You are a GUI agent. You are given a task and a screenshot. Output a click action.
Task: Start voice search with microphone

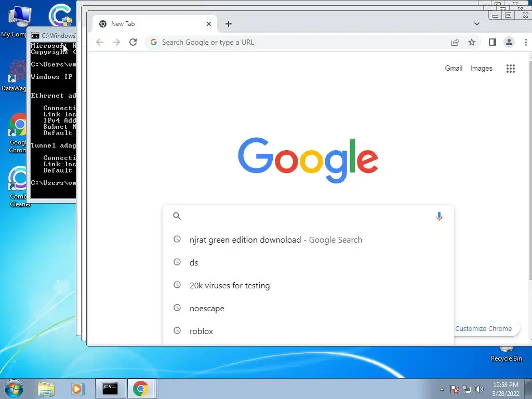[x=439, y=216]
